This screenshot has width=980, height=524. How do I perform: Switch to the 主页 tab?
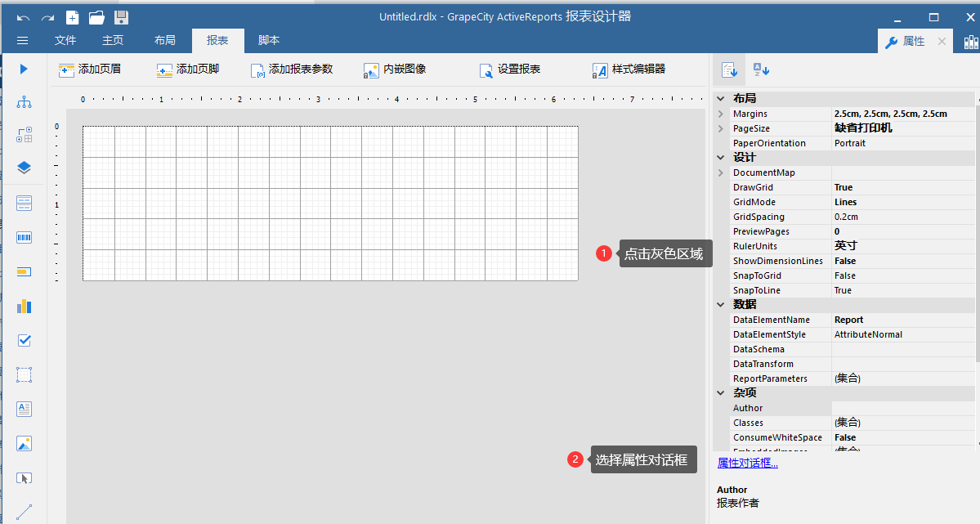113,41
